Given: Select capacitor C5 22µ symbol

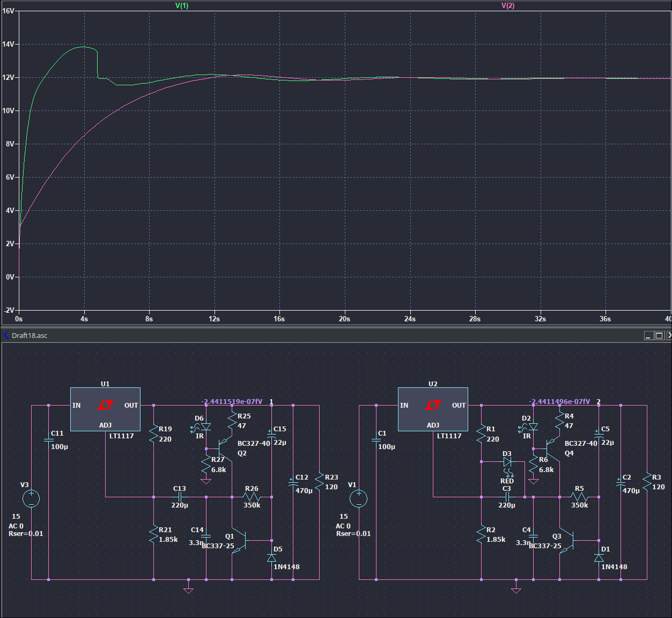Looking at the screenshot, I should click(x=599, y=435).
